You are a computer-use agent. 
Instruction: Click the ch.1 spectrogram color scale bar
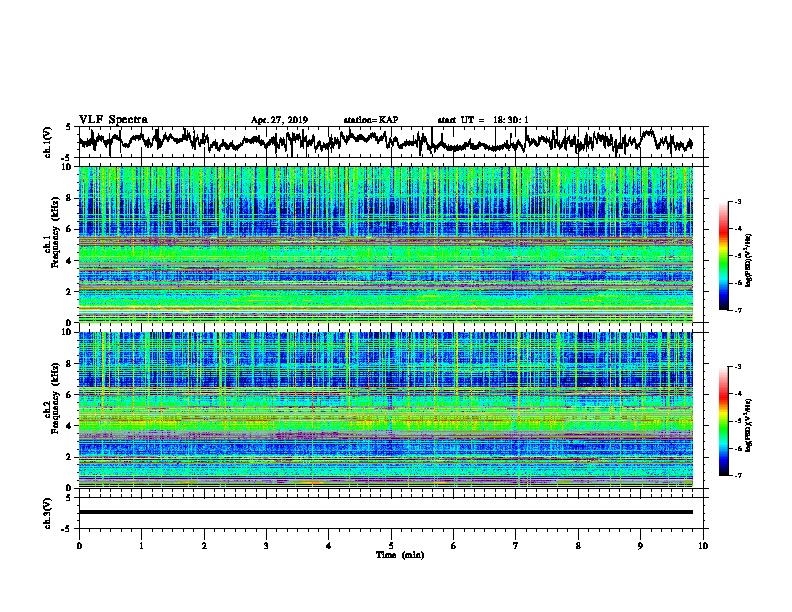[723, 256]
